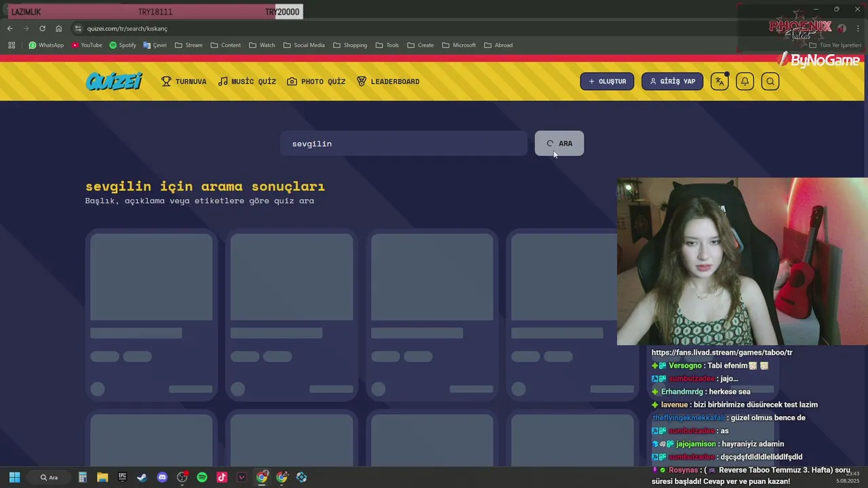Open Discord from the taskbar

pos(162,477)
